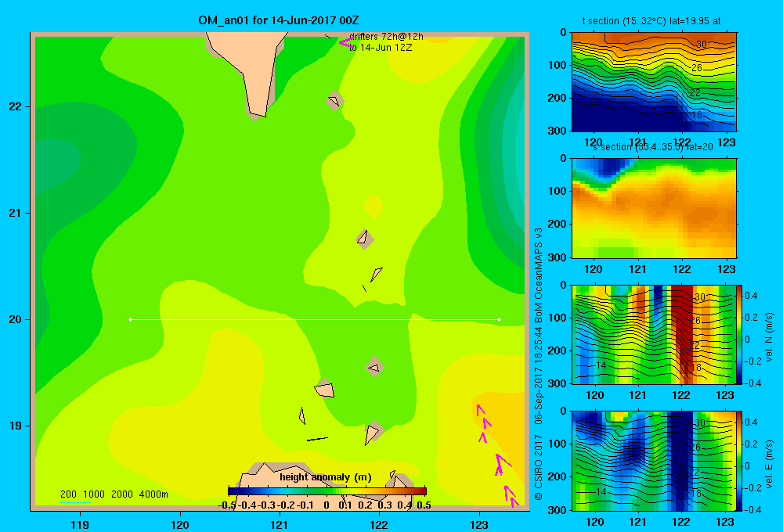The width and height of the screenshot is (783, 532).
Task: Open the temperature section panel
Action: coord(654,81)
